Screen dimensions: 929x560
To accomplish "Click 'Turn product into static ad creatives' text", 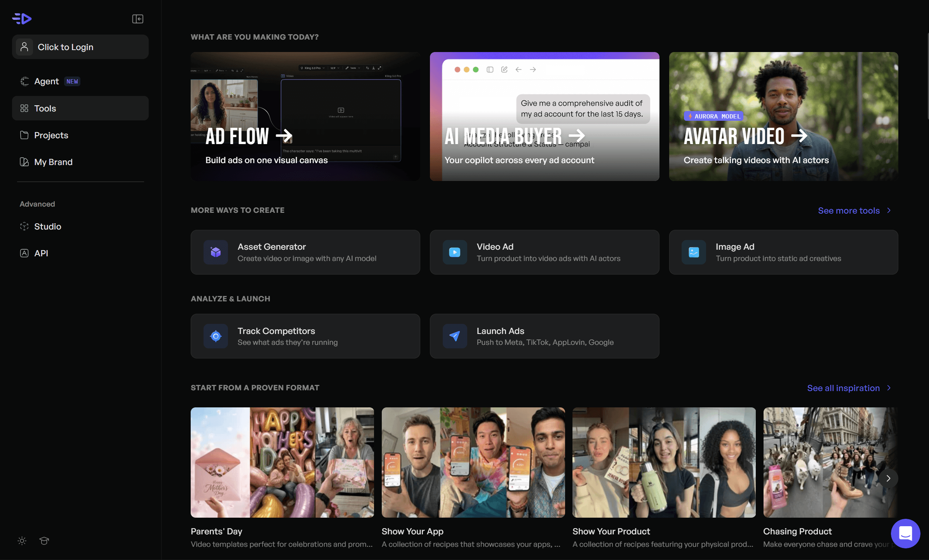I will [x=778, y=258].
